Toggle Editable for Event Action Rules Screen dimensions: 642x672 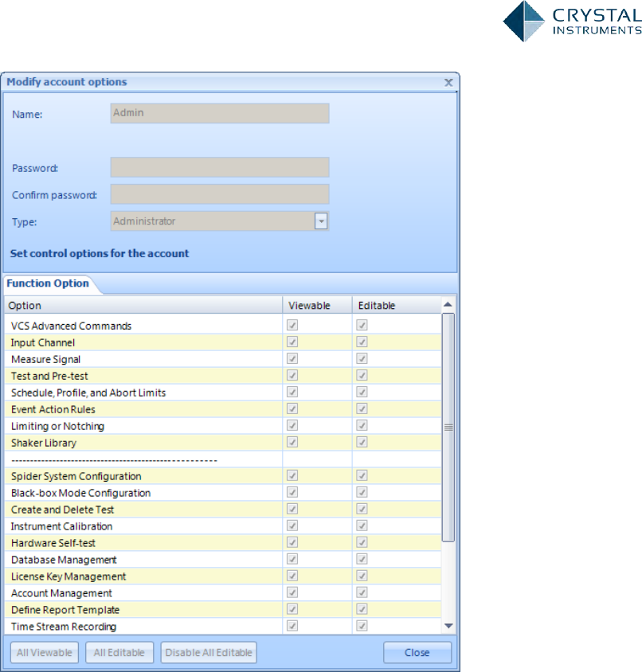(x=362, y=409)
